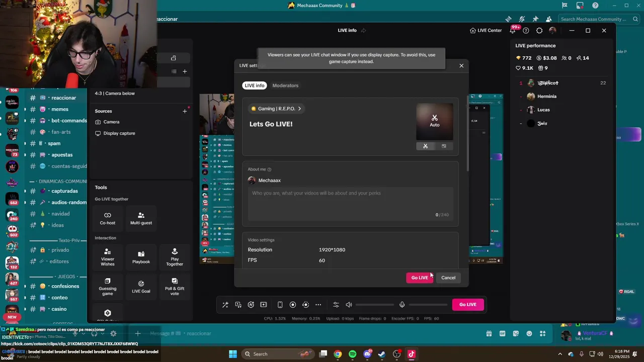644x362 pixels.
Task: Open Discord user settings gear
Action: pyautogui.click(x=113, y=333)
